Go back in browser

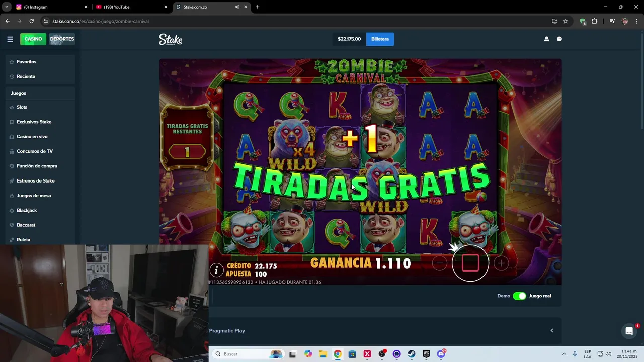tap(7, 21)
